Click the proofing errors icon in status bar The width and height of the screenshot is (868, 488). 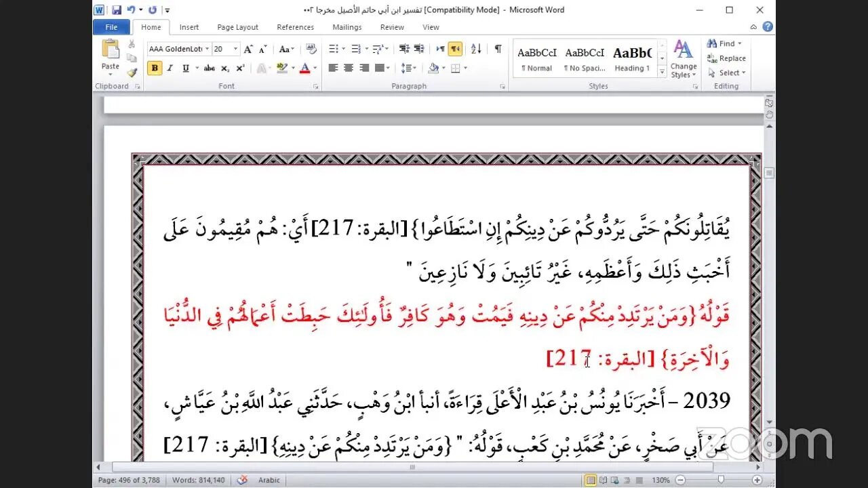(x=242, y=480)
